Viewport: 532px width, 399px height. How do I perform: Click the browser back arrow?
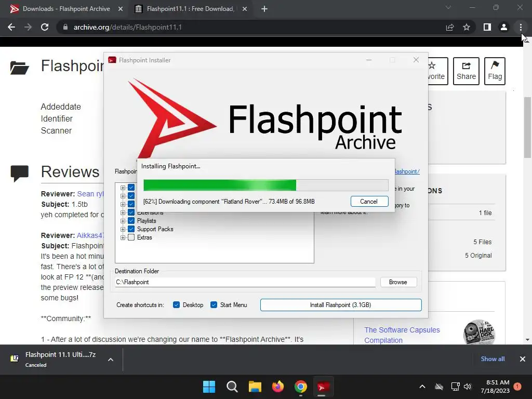tap(11, 27)
